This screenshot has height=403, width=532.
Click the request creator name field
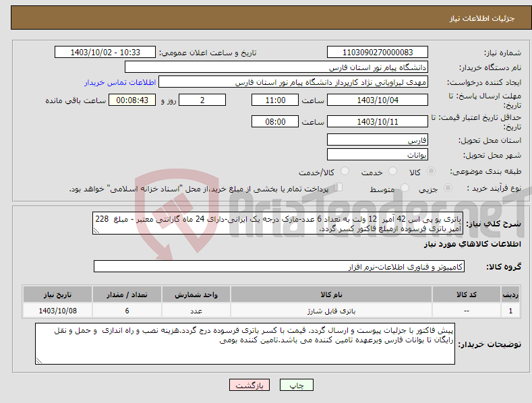point(293,82)
